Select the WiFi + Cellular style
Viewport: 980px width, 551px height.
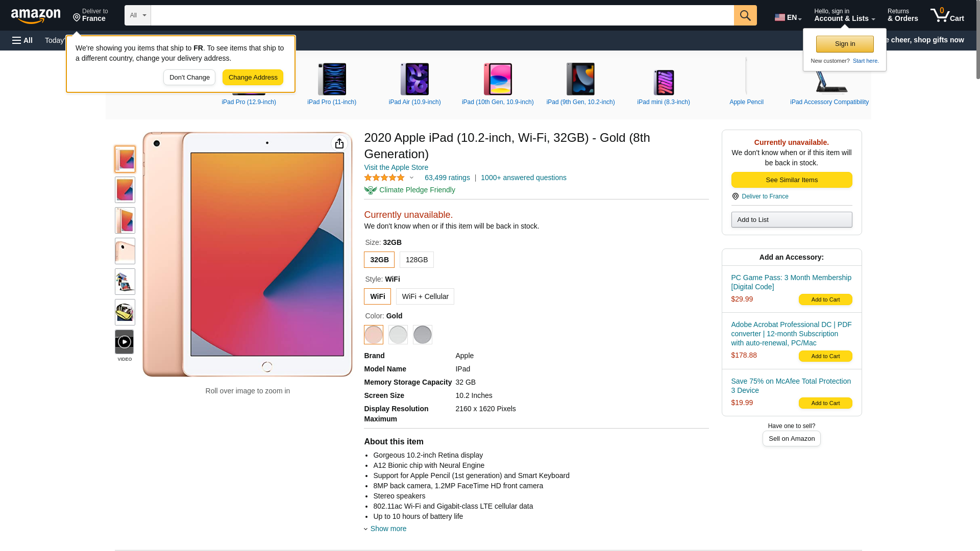[425, 296]
